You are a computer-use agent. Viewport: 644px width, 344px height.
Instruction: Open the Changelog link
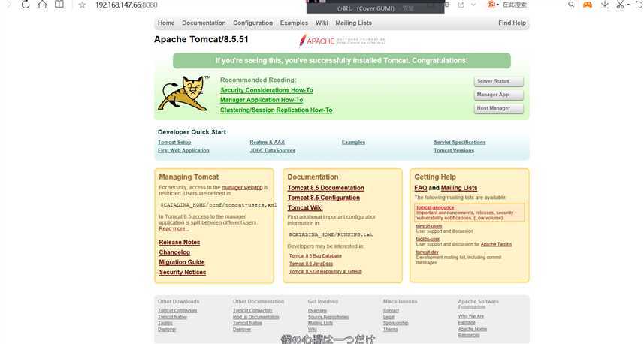tap(174, 252)
